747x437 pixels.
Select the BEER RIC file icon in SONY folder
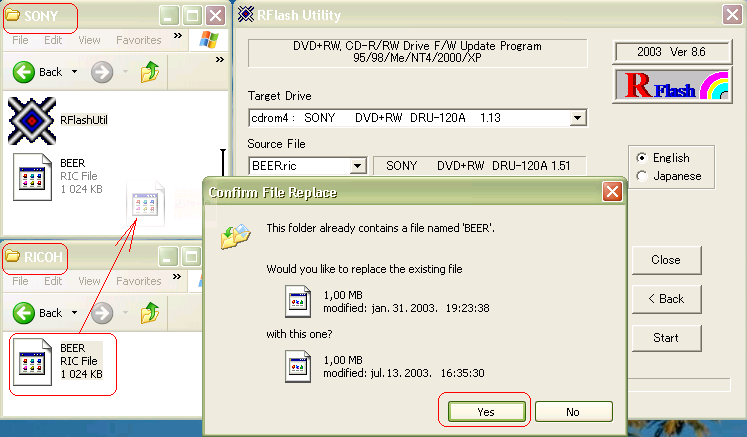pos(32,177)
